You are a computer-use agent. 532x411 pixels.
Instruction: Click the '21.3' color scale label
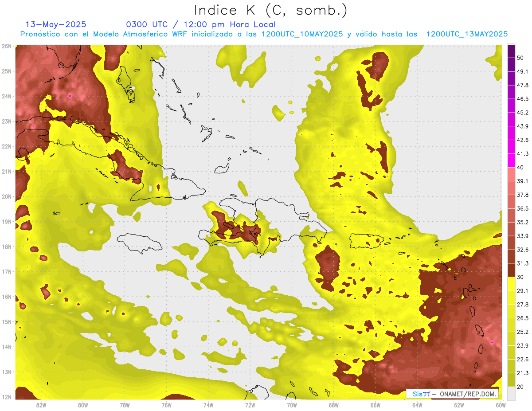523,373
